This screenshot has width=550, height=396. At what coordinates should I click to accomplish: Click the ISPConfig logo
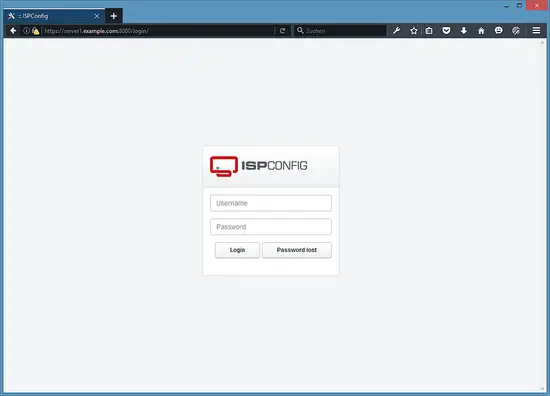(259, 166)
